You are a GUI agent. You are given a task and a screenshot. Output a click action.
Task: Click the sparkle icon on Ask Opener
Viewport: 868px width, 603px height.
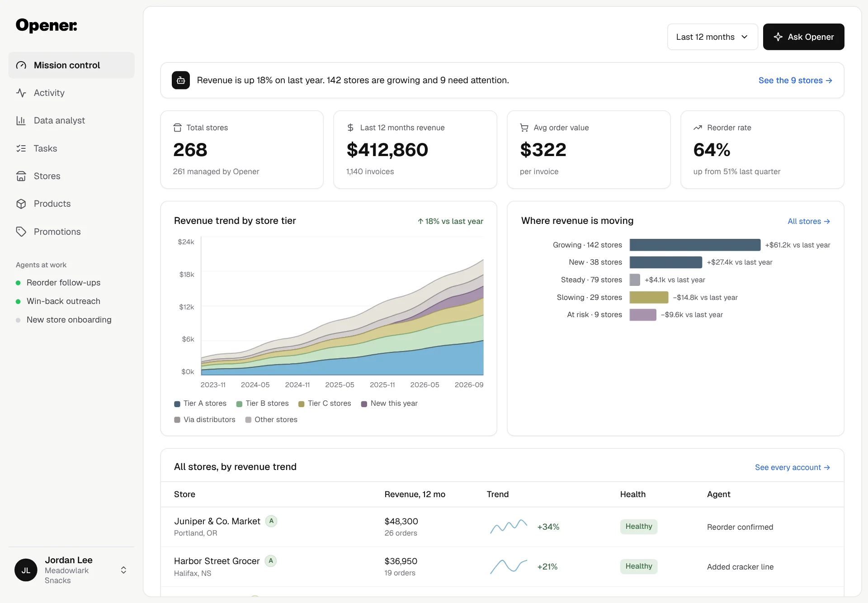[778, 37]
